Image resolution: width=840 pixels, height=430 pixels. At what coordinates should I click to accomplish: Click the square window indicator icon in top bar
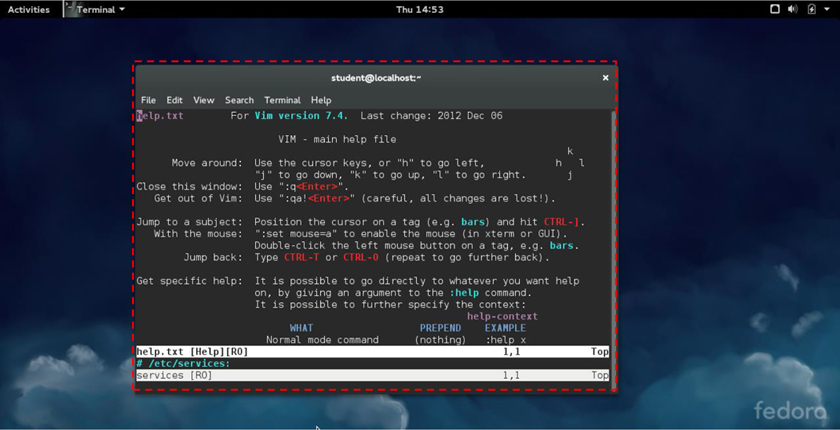point(774,9)
